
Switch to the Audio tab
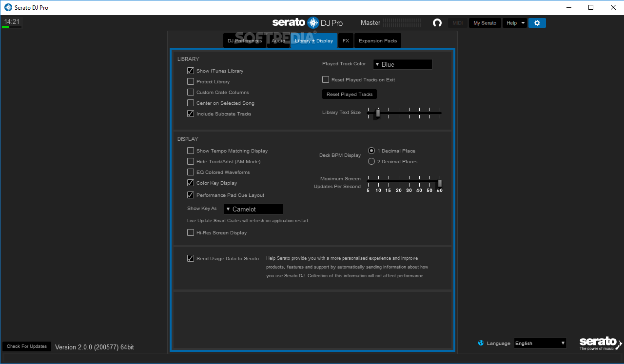click(278, 41)
